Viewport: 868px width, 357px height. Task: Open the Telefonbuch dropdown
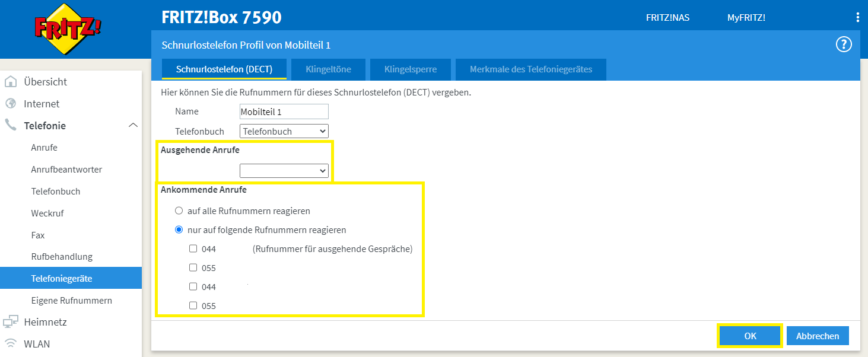(284, 131)
